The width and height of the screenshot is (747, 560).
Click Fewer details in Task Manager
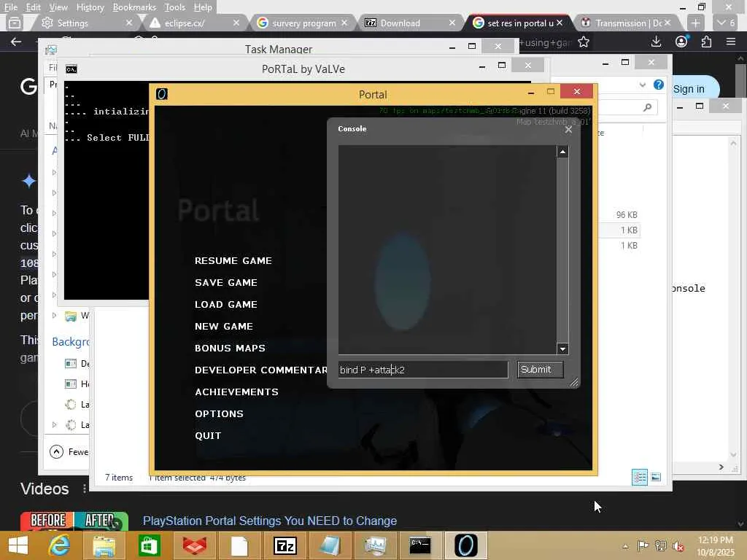pyautogui.click(x=69, y=452)
